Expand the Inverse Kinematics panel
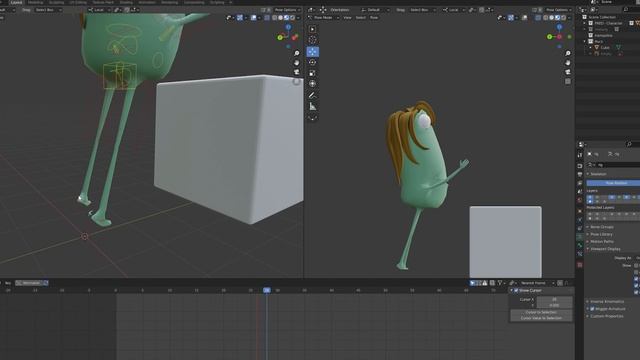Image resolution: width=640 pixels, height=360 pixels. coord(607,302)
